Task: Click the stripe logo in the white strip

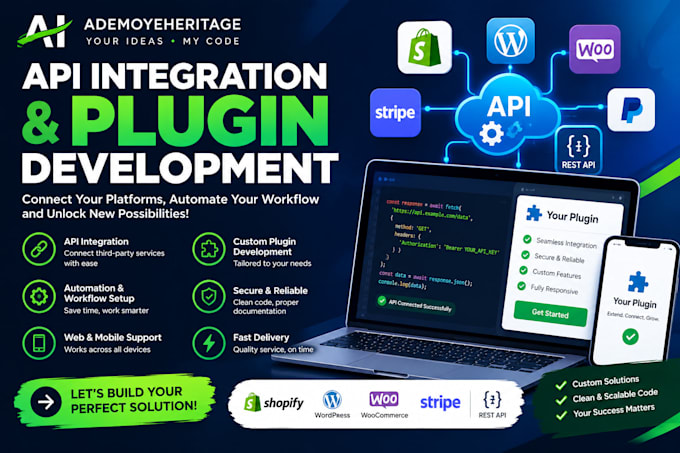Action: pos(440,403)
